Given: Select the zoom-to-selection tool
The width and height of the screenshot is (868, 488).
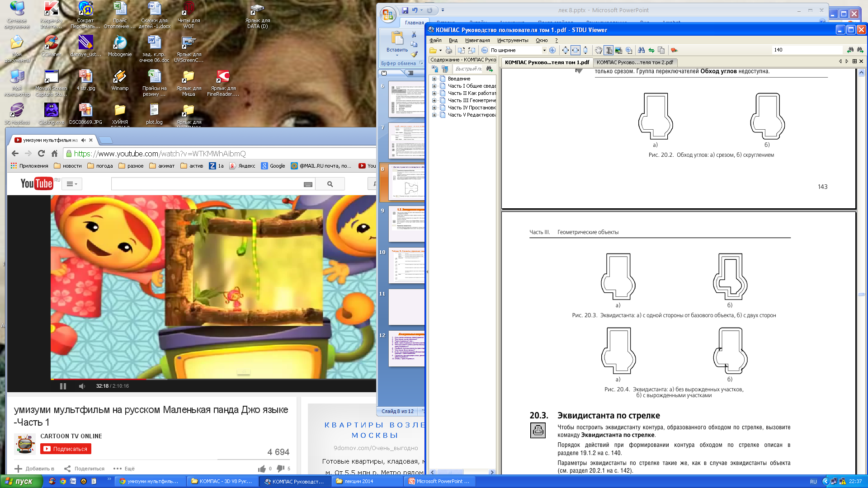Looking at the screenshot, I should [x=629, y=50].
